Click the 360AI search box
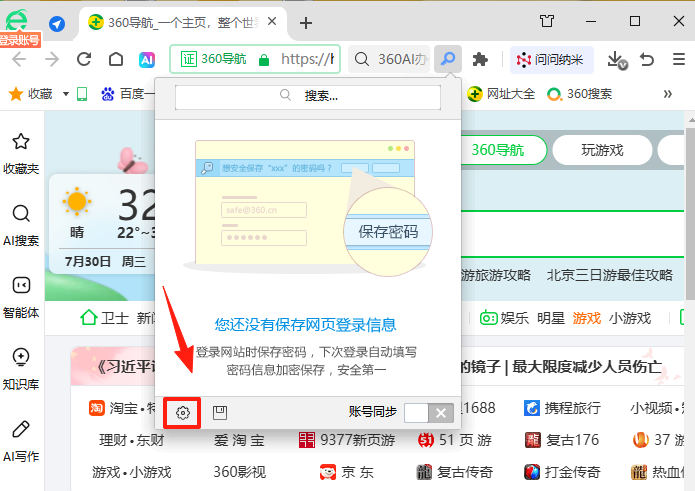Screen dimensions: 695x491 pyautogui.click(x=389, y=59)
